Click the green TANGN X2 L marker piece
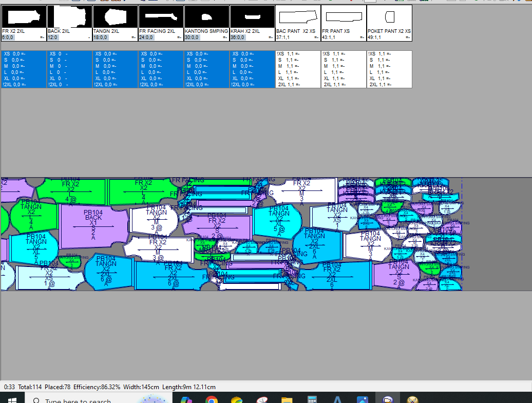532x403 pixels. click(x=32, y=216)
